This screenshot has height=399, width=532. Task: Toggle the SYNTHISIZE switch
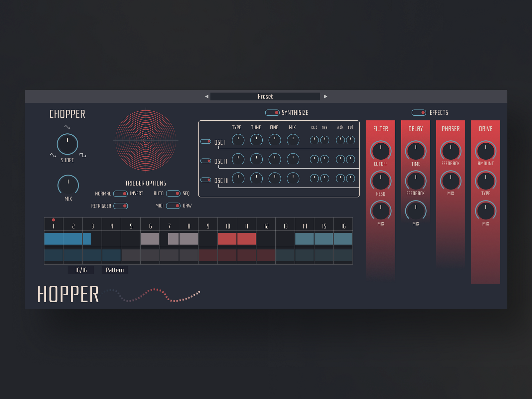(272, 113)
